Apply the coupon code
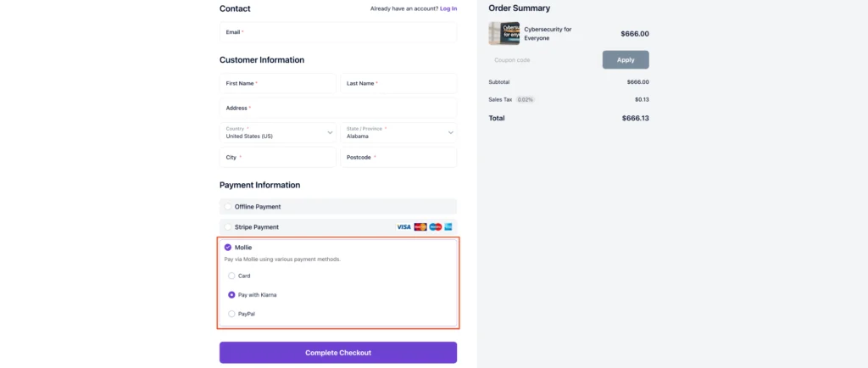The image size is (868, 368). (x=626, y=59)
